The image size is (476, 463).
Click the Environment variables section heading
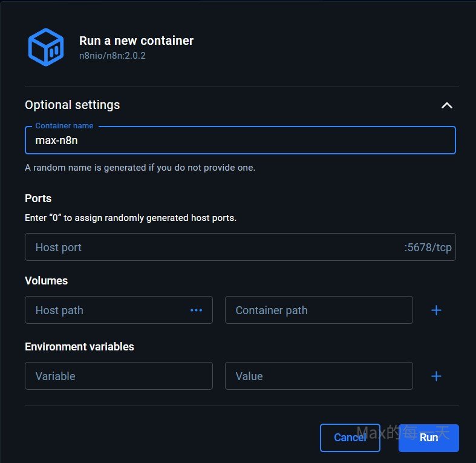tap(79, 347)
